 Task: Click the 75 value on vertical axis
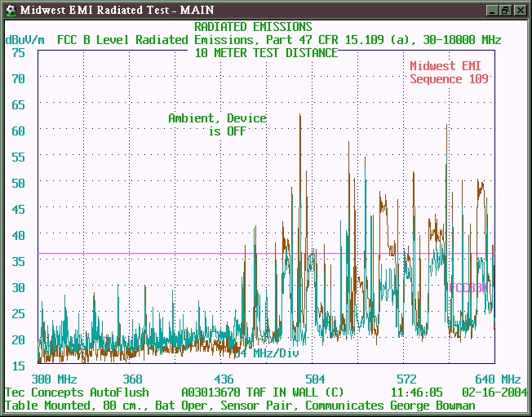[x=19, y=52]
